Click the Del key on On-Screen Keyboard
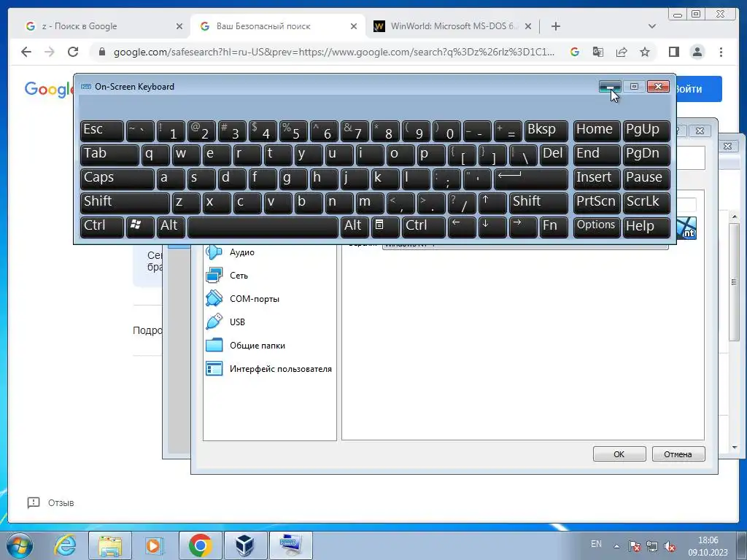The image size is (747, 560). [x=554, y=155]
